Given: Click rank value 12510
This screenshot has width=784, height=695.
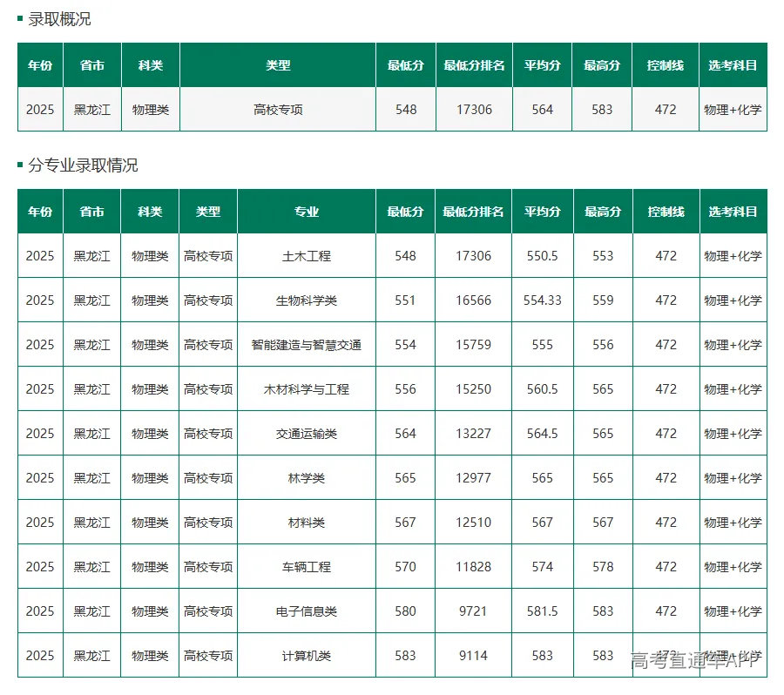Looking at the screenshot, I should tap(473, 523).
